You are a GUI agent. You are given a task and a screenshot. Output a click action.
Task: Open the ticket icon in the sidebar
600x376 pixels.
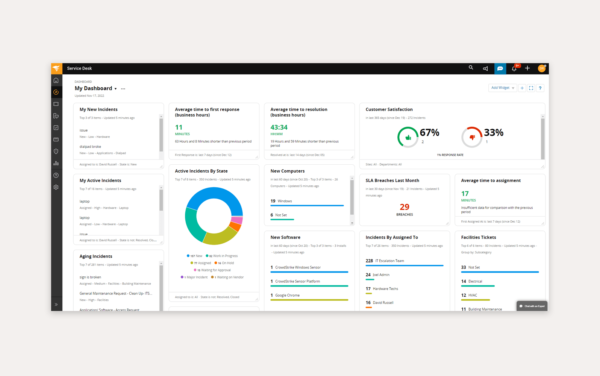(x=56, y=104)
